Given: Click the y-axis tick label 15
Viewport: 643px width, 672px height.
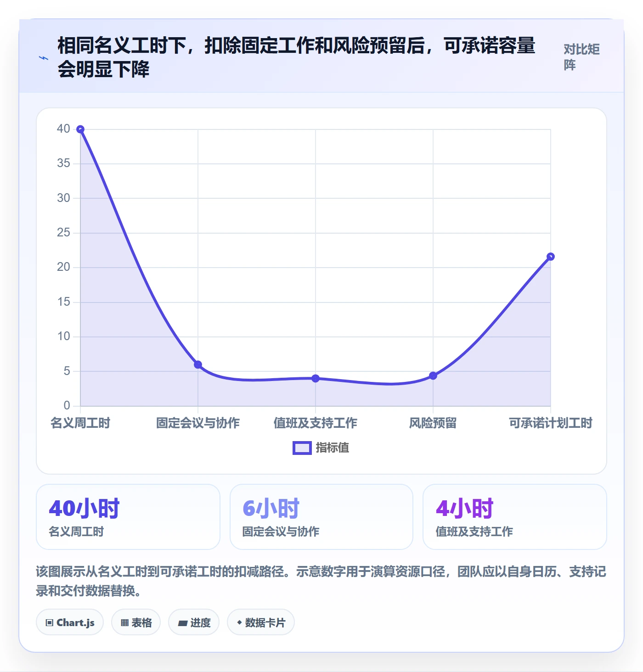Looking at the screenshot, I should (x=64, y=302).
